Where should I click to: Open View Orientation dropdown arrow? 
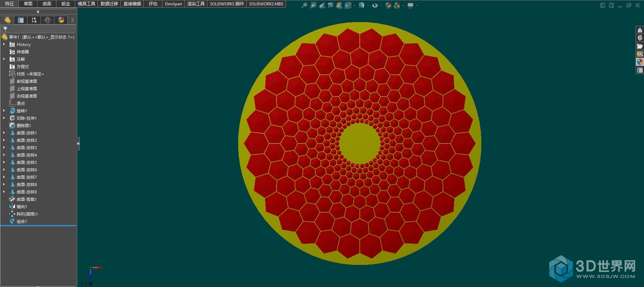tap(354, 5)
